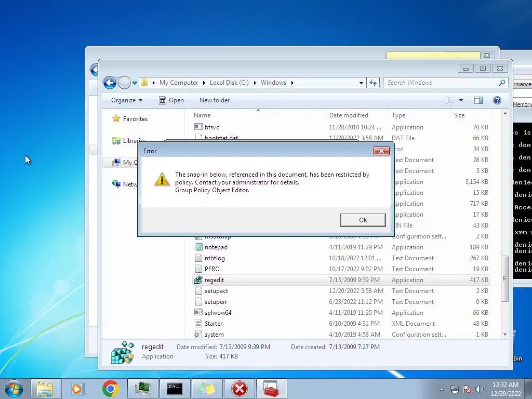Screen dimensions: 532x399
Task: Open the Organize menu
Action: tap(127, 100)
